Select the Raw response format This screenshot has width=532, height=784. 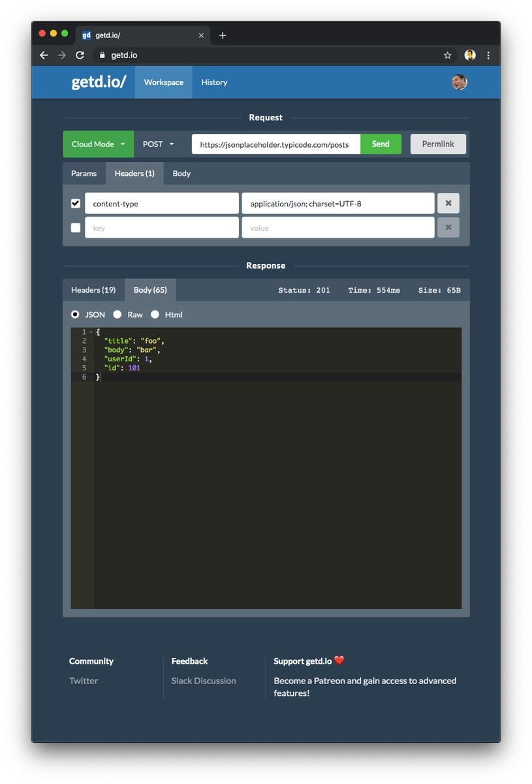(117, 314)
